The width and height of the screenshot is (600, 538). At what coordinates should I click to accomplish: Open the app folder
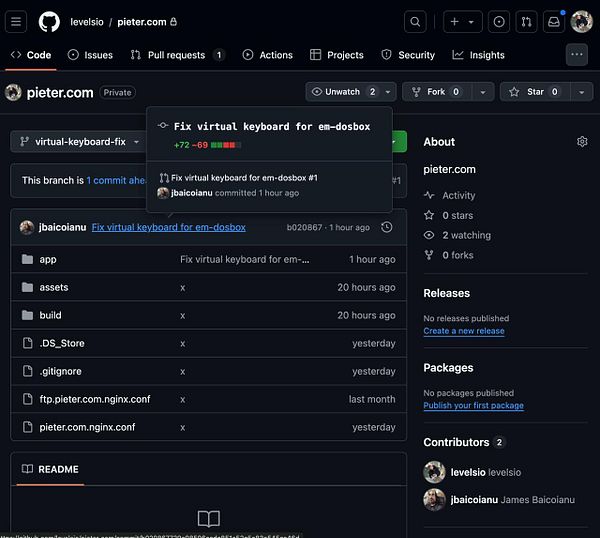[x=48, y=259]
